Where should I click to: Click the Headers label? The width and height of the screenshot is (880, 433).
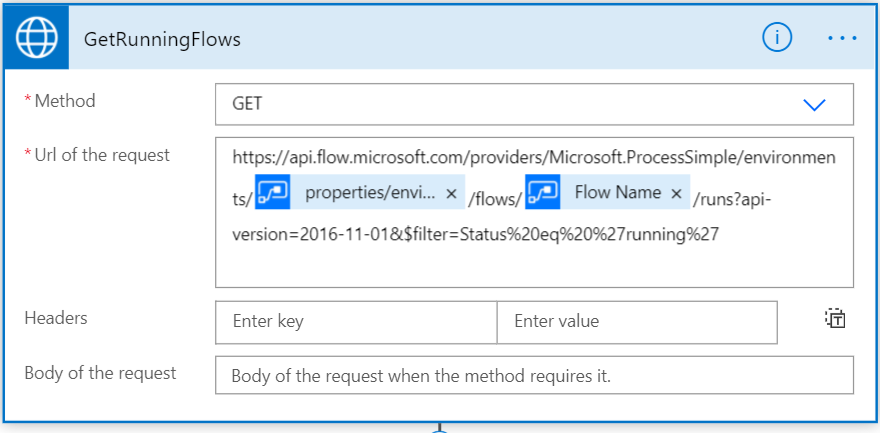pyautogui.click(x=56, y=318)
